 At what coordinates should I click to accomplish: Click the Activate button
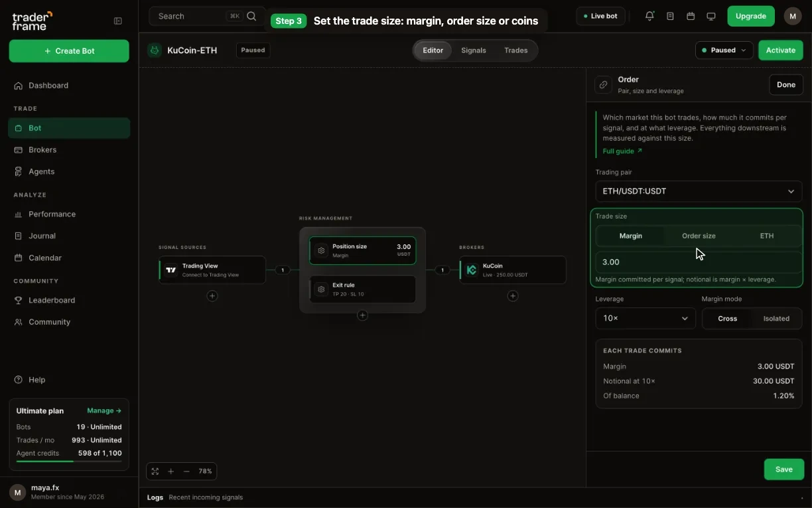click(x=781, y=50)
